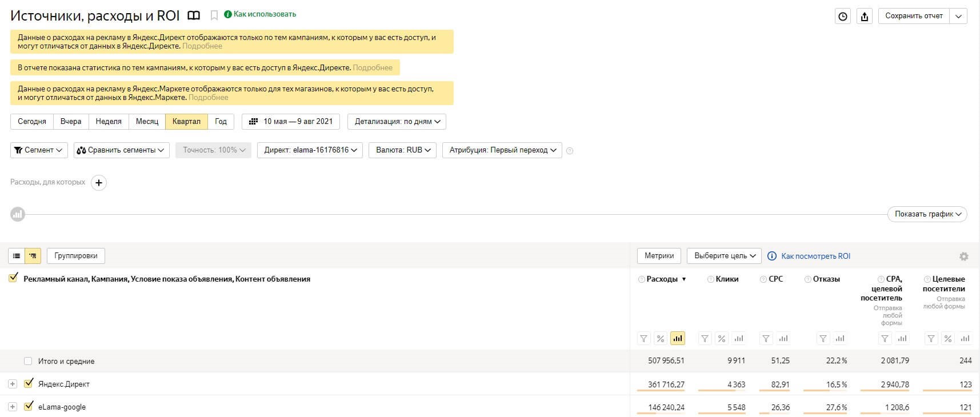Viewport: 980px width, 417px height.
Task: Select the Неделя period tab
Action: click(x=109, y=122)
